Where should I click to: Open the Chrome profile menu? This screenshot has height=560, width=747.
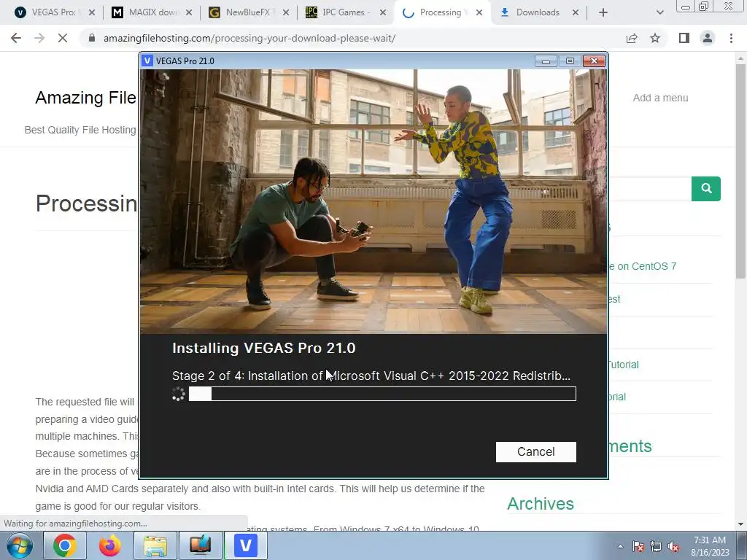[708, 38]
